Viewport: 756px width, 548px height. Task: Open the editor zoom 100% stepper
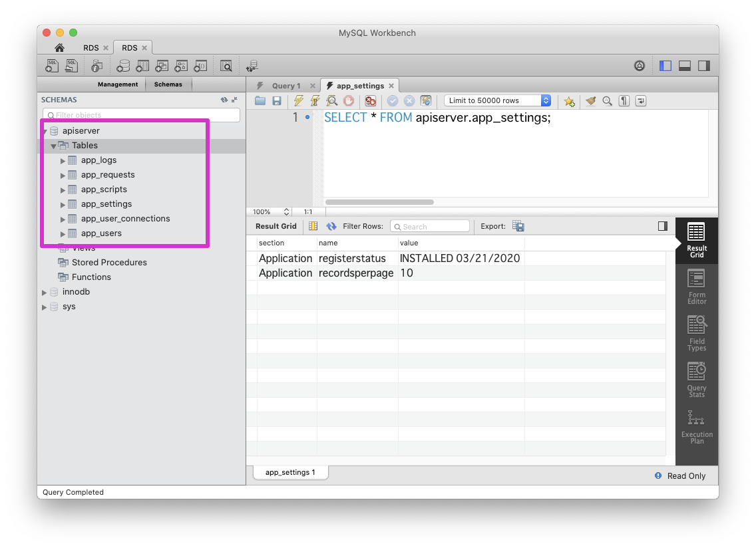click(286, 211)
